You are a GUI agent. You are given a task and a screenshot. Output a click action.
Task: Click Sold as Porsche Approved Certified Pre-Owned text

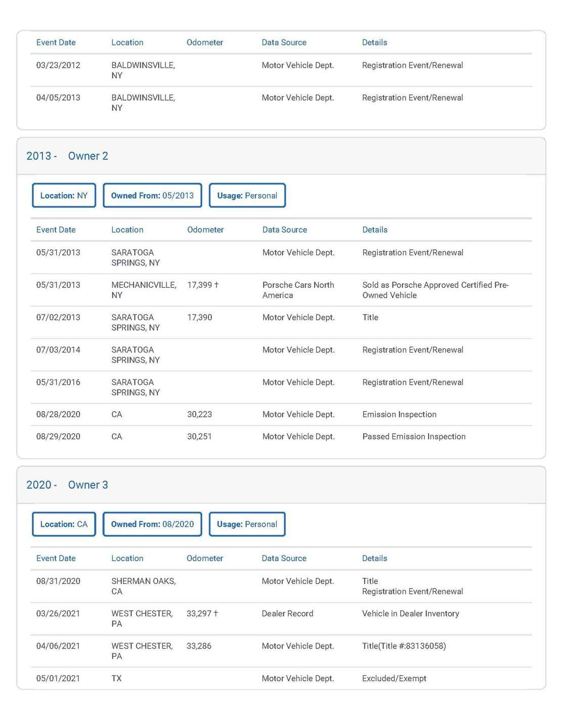pos(435,290)
